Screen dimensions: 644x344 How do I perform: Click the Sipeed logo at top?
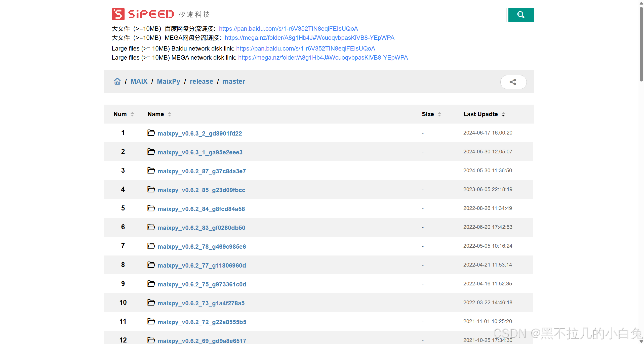(143, 14)
